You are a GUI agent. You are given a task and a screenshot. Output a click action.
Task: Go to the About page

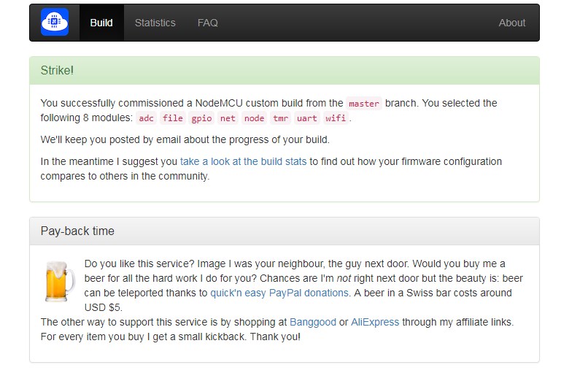[x=511, y=23]
